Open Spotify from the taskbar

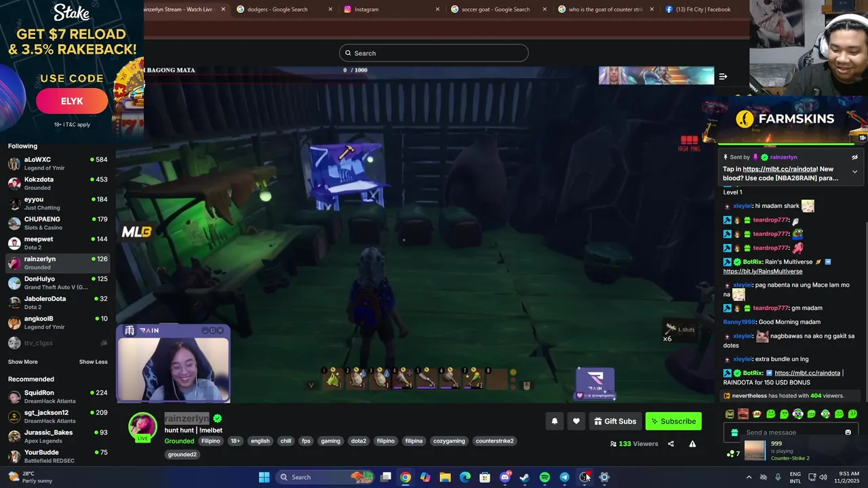coord(545,477)
